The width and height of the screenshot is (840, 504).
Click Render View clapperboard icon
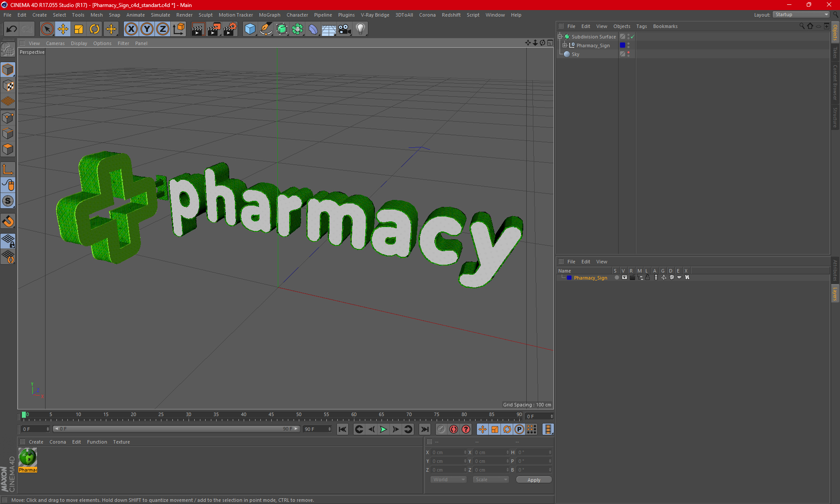coord(198,29)
